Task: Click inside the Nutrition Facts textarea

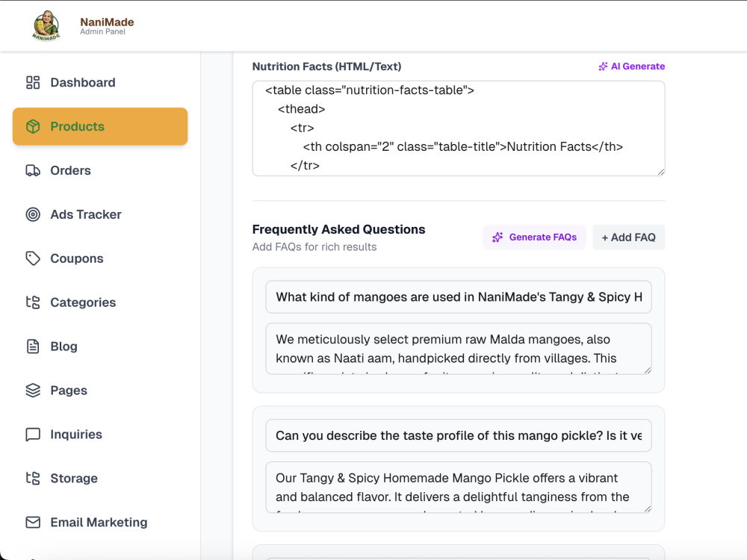Action: point(459,128)
